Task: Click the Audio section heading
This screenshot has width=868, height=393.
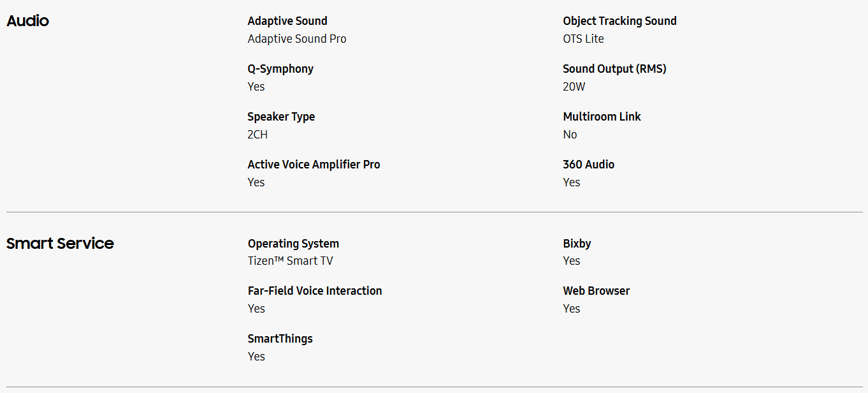Action: [27, 21]
